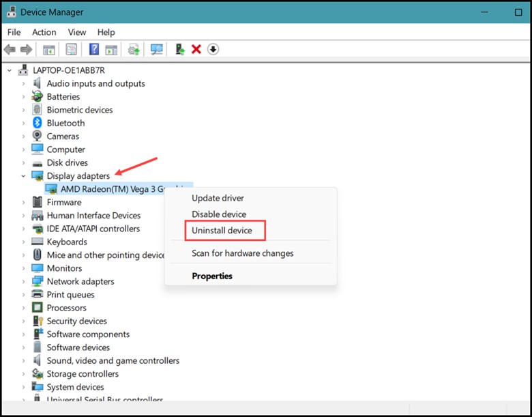Minimize the Device Manager window
This screenshot has width=532, height=417.
(484, 12)
